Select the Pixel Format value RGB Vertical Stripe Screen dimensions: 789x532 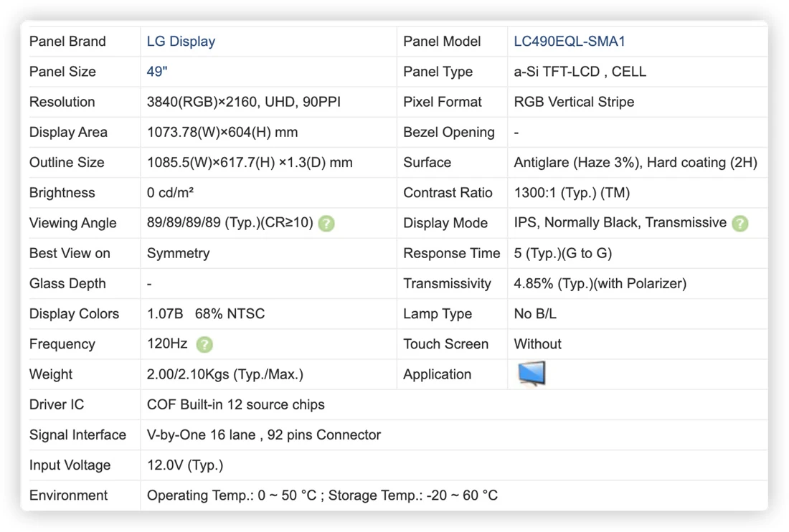pyautogui.click(x=574, y=102)
